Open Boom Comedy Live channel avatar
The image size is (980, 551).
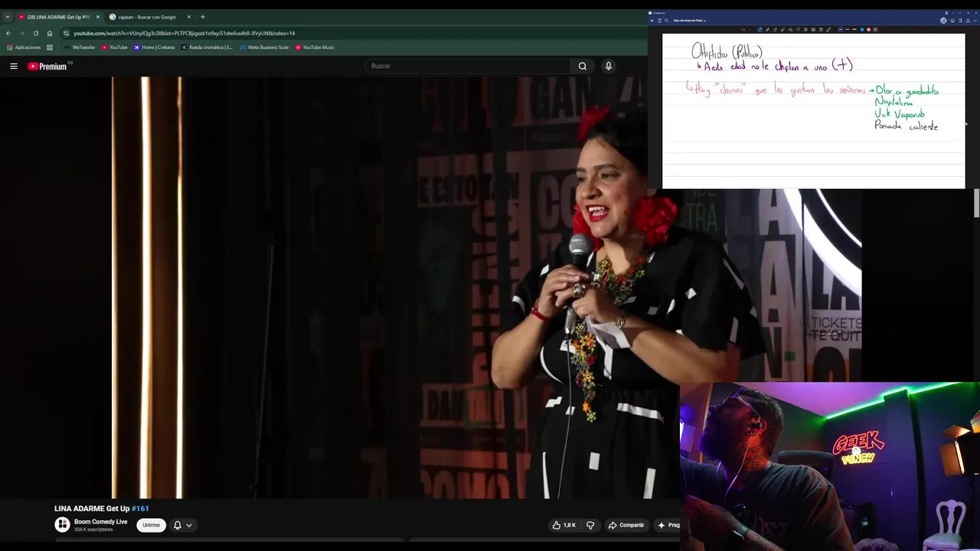(62, 524)
